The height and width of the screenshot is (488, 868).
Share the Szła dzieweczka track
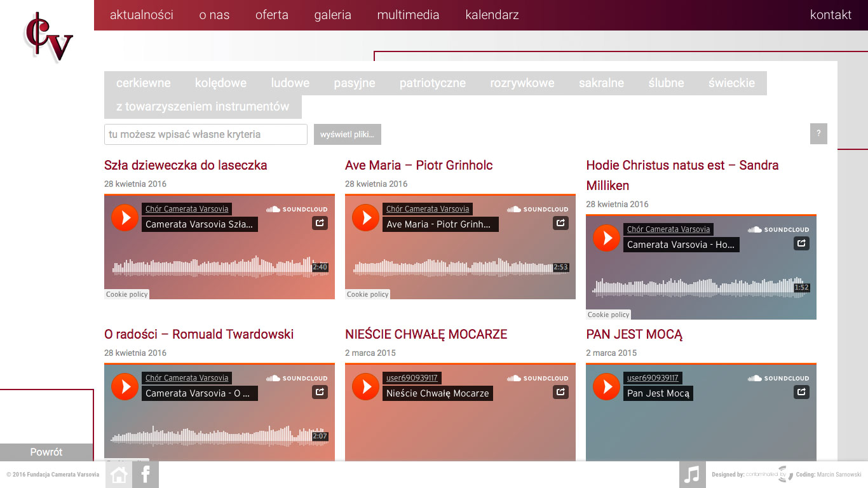320,223
